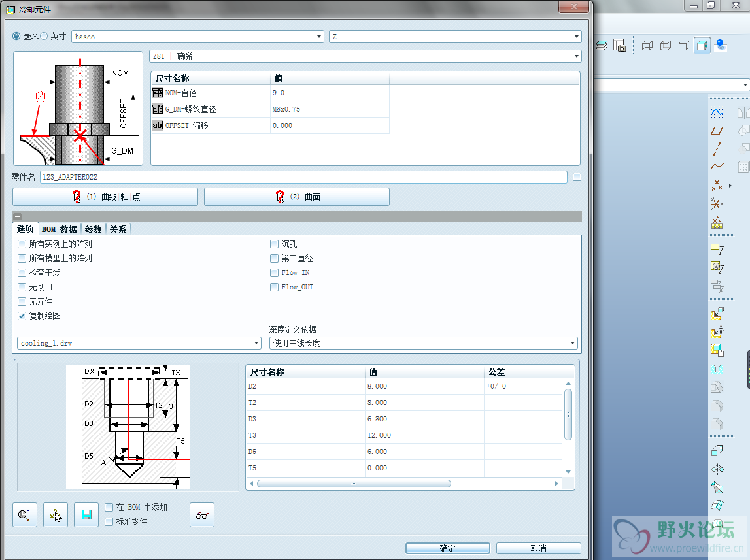
Task: Select the Extrude tool in right toolbar
Action: point(717,451)
